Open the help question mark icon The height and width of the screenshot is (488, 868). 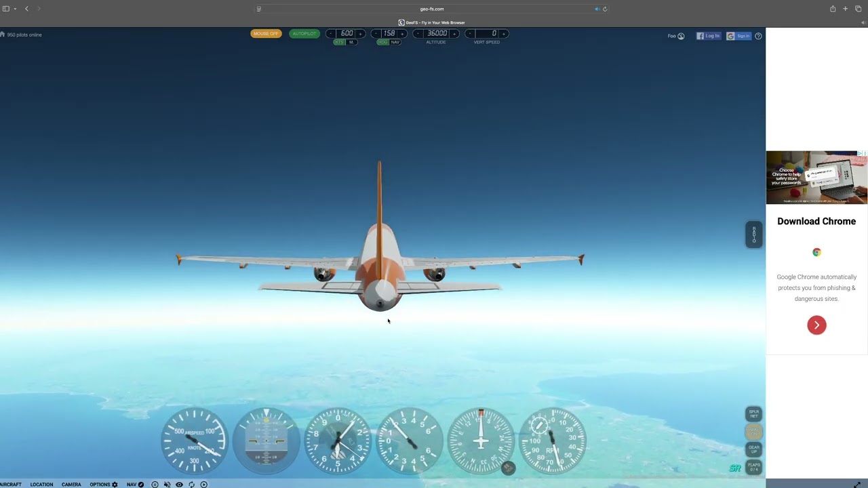(x=758, y=36)
